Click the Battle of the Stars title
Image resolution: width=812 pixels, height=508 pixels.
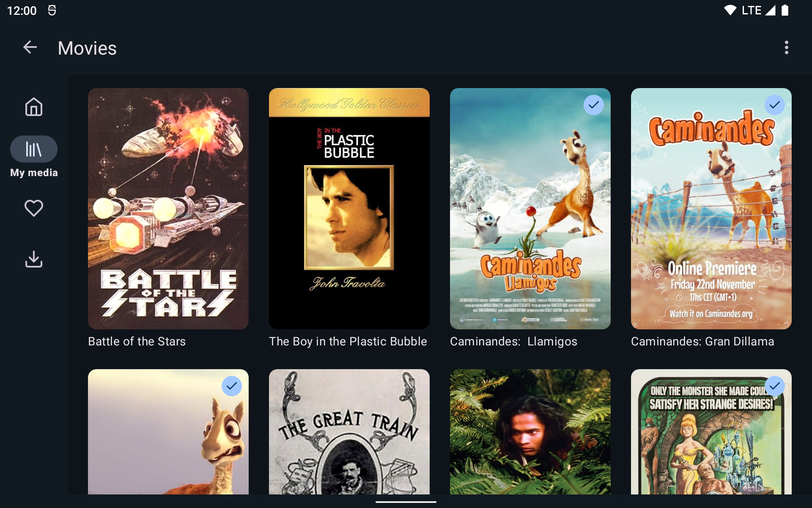pos(137,341)
